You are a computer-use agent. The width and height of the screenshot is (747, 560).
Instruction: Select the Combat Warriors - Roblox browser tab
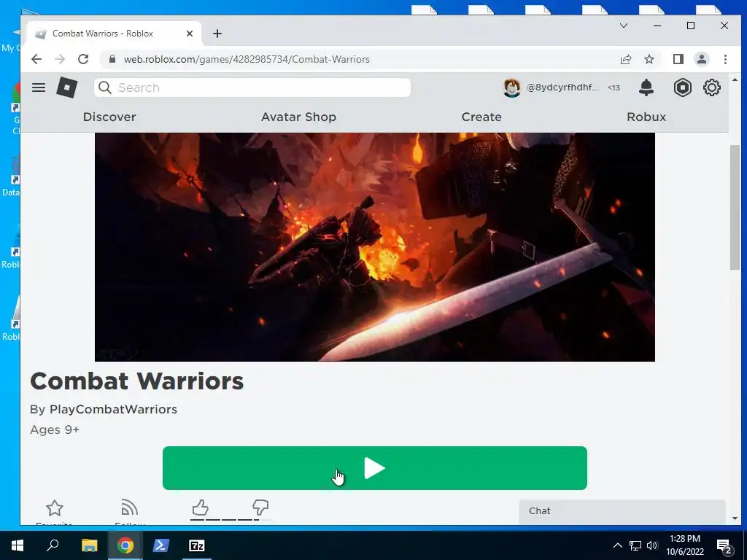tap(112, 34)
